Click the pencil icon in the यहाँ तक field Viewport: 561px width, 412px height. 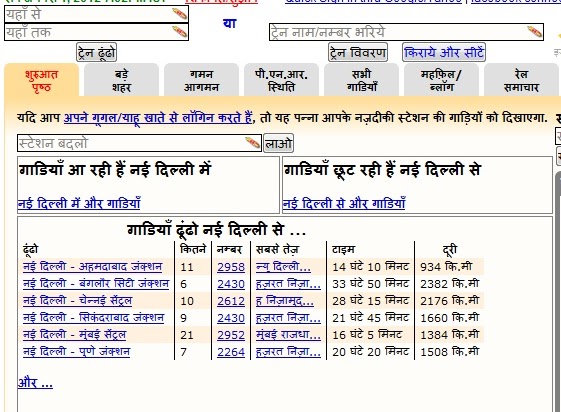(179, 32)
